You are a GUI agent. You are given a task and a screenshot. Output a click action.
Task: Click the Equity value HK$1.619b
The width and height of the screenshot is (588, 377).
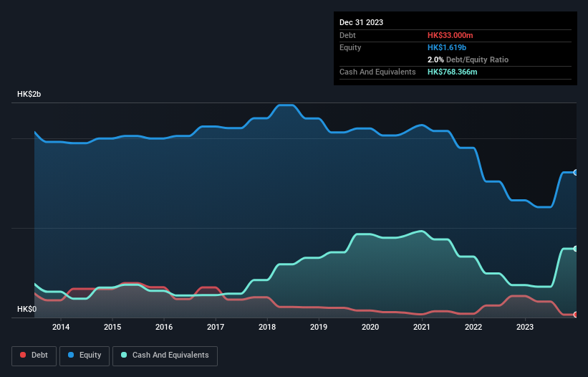tap(447, 47)
